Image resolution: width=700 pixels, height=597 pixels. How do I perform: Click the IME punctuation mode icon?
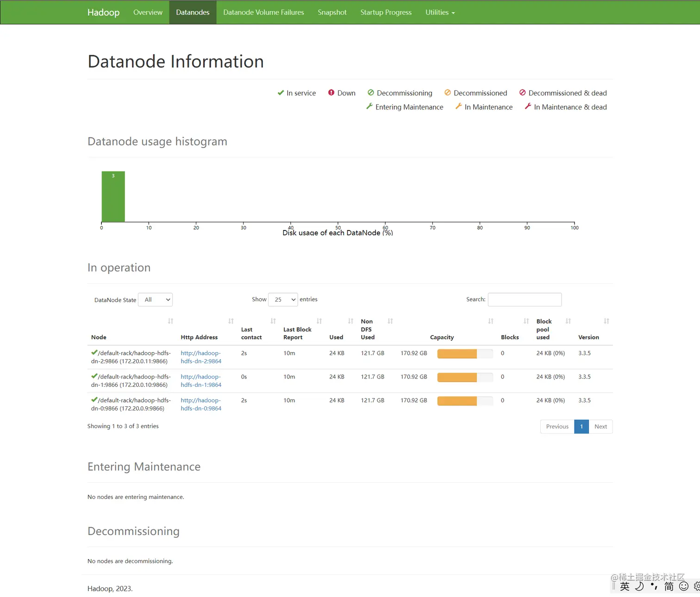click(x=654, y=586)
